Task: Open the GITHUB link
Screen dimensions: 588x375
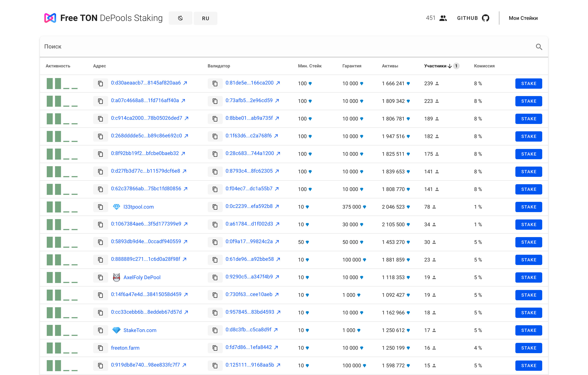Action: (x=473, y=18)
